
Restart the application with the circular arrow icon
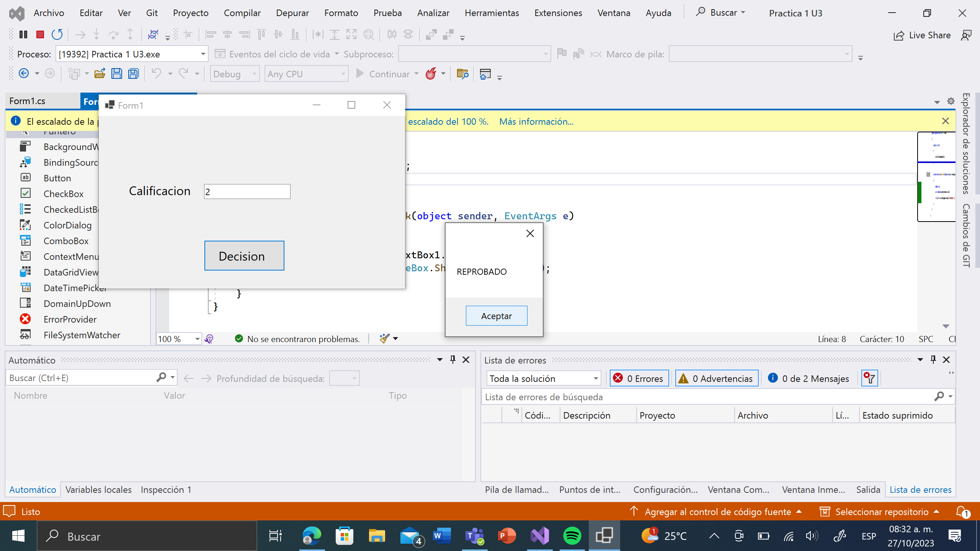[57, 34]
